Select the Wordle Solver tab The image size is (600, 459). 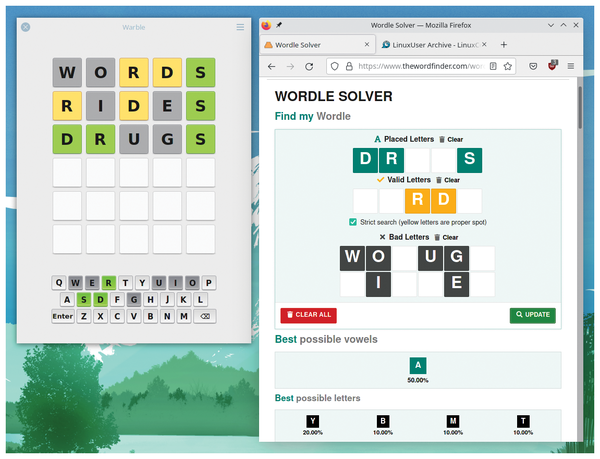(x=315, y=45)
